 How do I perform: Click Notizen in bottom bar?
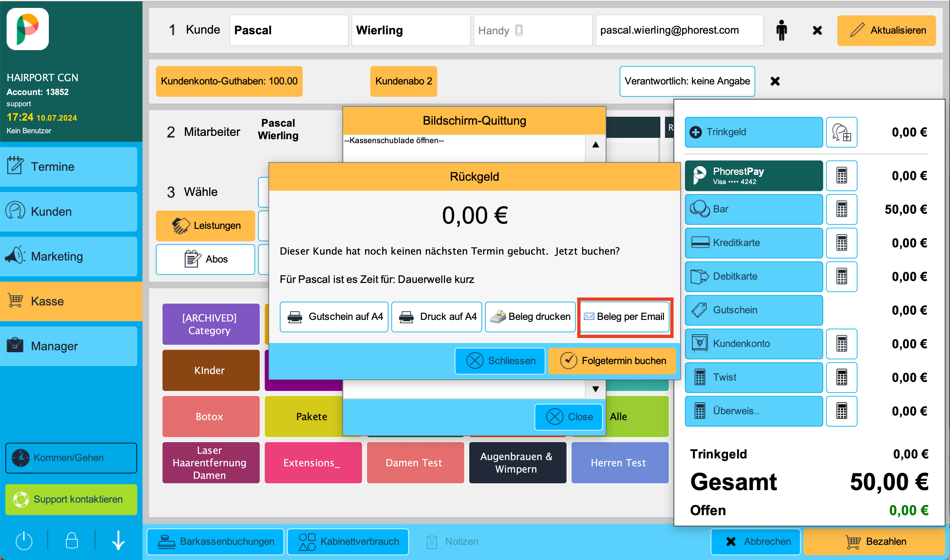pos(452,542)
